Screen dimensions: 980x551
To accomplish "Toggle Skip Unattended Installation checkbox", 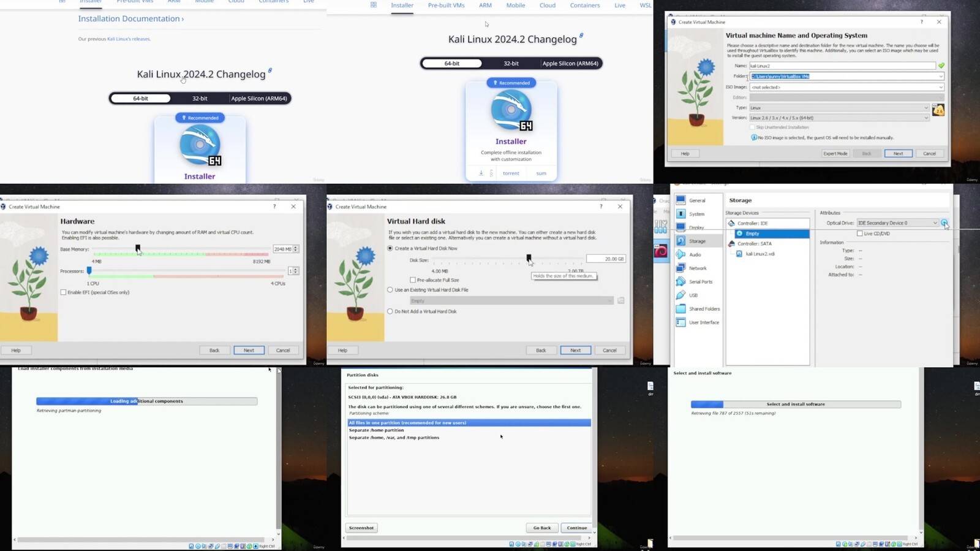I will (x=753, y=127).
